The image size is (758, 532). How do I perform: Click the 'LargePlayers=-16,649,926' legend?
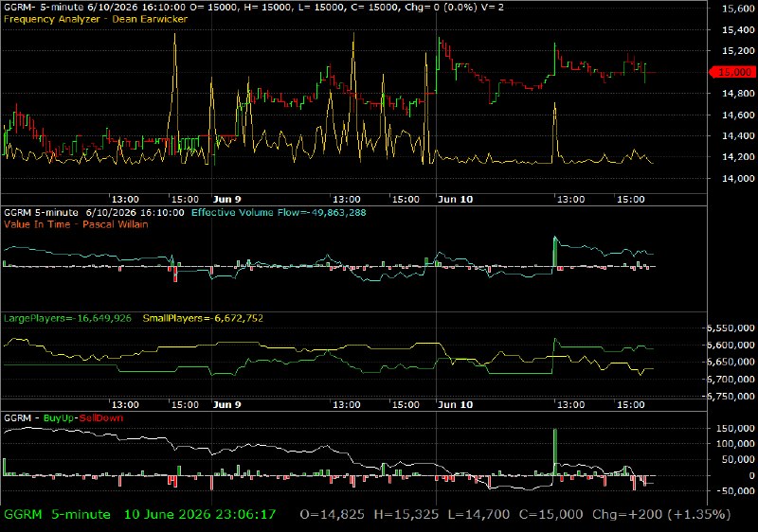click(67, 318)
